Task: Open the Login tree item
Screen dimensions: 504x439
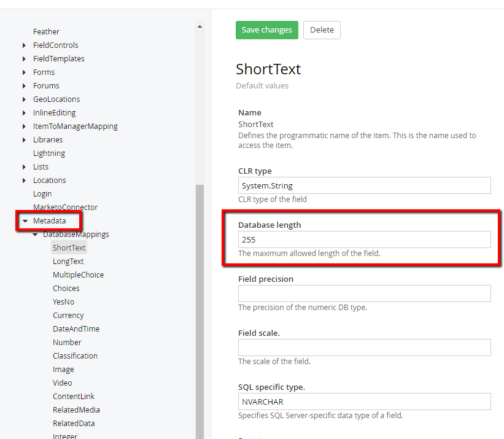Action: pyautogui.click(x=42, y=193)
